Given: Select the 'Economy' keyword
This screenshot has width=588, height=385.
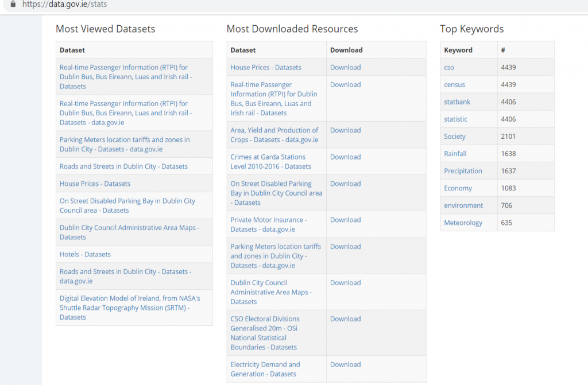Looking at the screenshot, I should tap(458, 188).
